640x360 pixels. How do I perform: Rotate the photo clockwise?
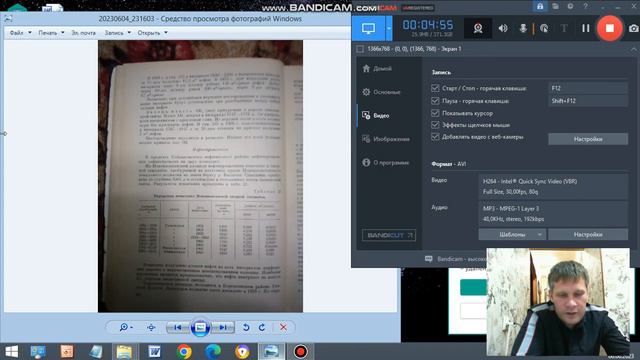pyautogui.click(x=262, y=327)
